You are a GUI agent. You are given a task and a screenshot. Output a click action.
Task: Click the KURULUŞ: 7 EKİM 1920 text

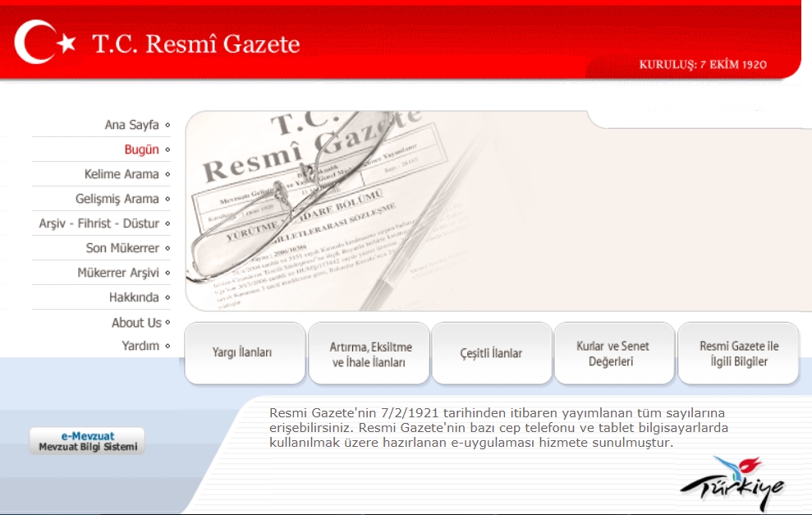tap(703, 65)
